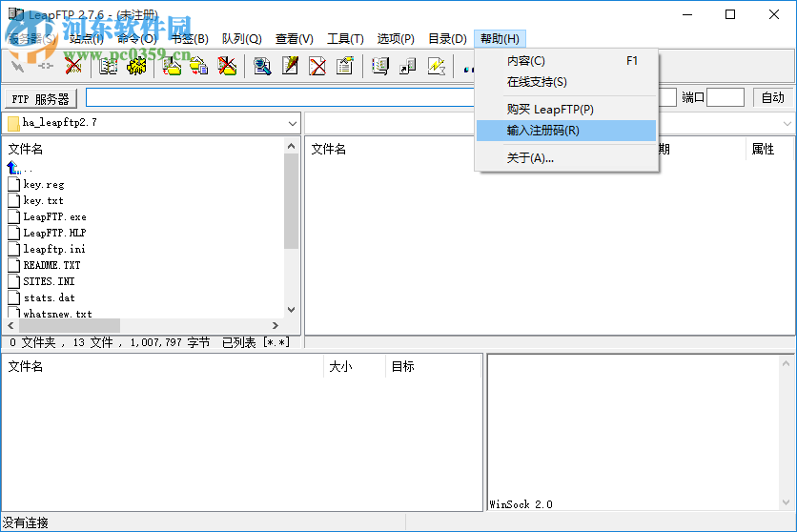Click the grayed plug disconnect icon in toolbar
This screenshot has height=532, width=797.
click(x=45, y=66)
